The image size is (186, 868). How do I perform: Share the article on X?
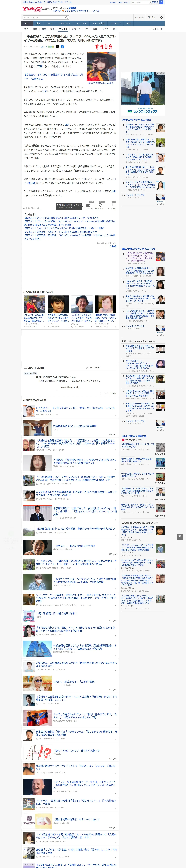[57, 47]
